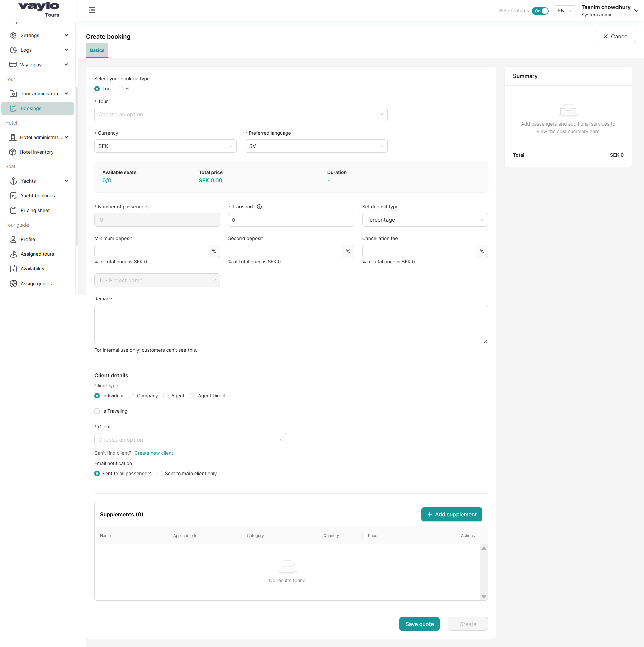644x647 pixels.
Task: Select Assign guides in sidebar
Action: (x=36, y=284)
